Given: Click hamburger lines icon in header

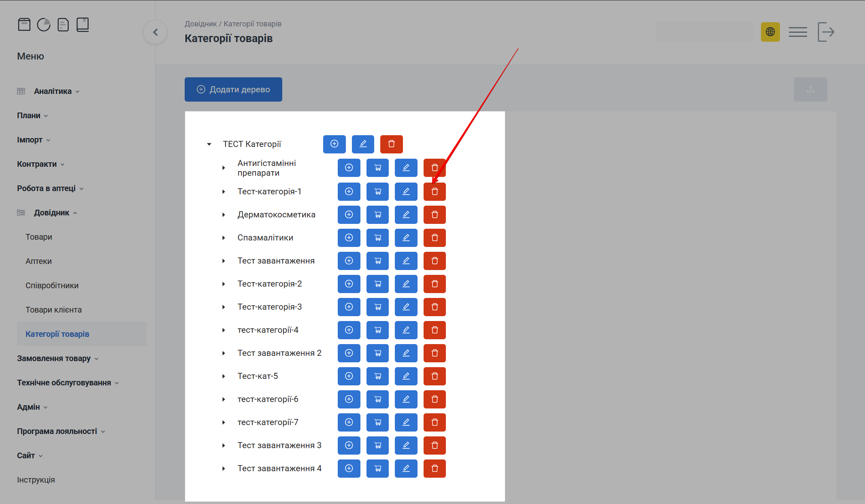Looking at the screenshot, I should 797,32.
